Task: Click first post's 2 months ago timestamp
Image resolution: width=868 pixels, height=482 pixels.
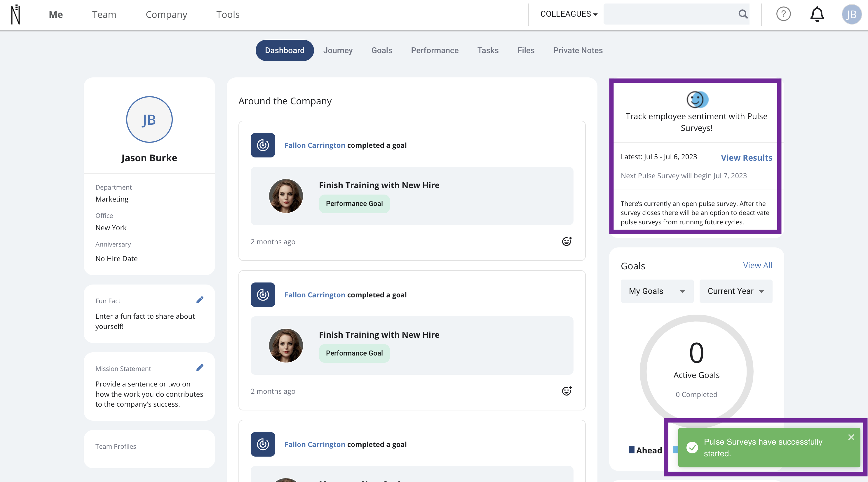Action: pos(273,242)
